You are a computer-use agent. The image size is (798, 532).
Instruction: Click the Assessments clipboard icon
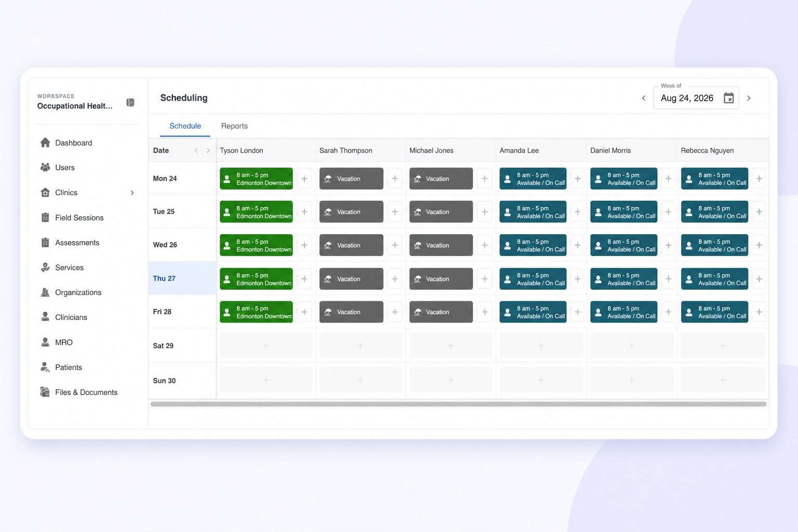tap(45, 242)
